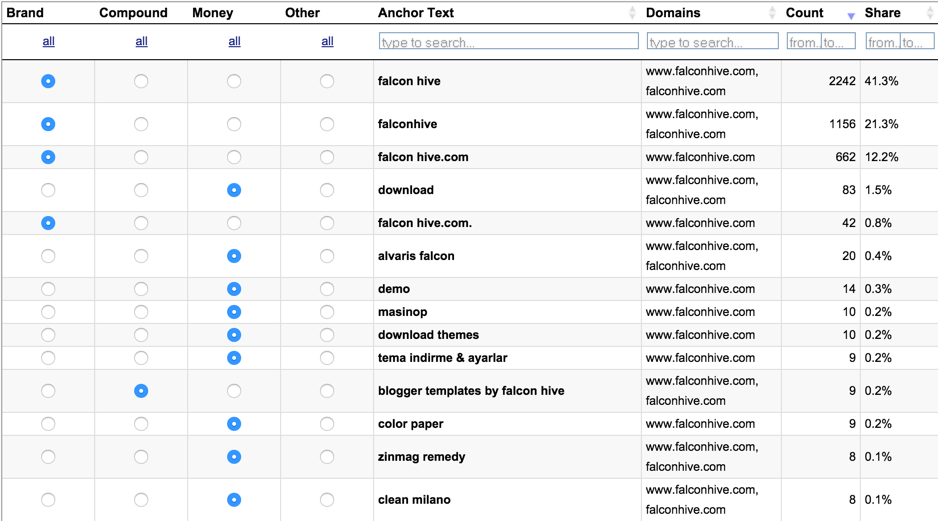Click the count value 662
This screenshot has width=938, height=521.
click(845, 157)
